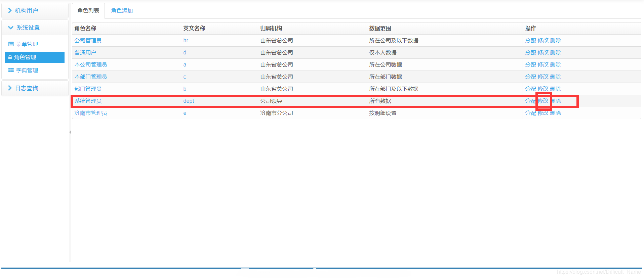Open the 部门管理员 role link

(x=88, y=89)
